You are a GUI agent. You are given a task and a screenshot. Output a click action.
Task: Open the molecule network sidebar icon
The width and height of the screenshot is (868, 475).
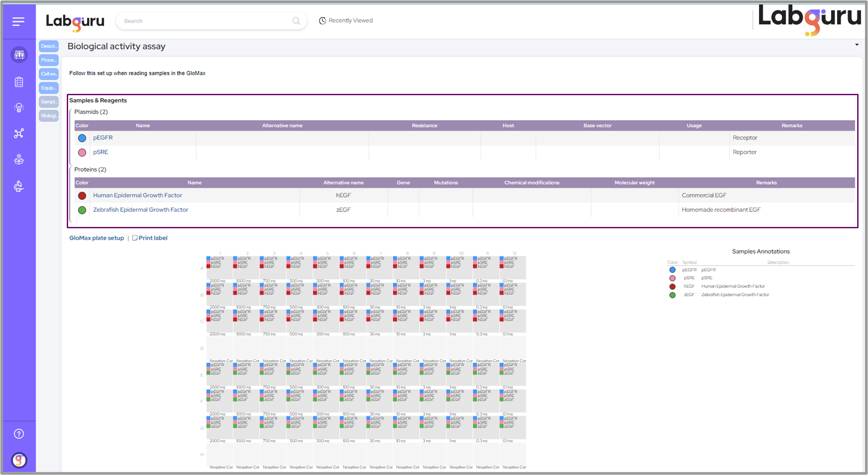click(19, 133)
